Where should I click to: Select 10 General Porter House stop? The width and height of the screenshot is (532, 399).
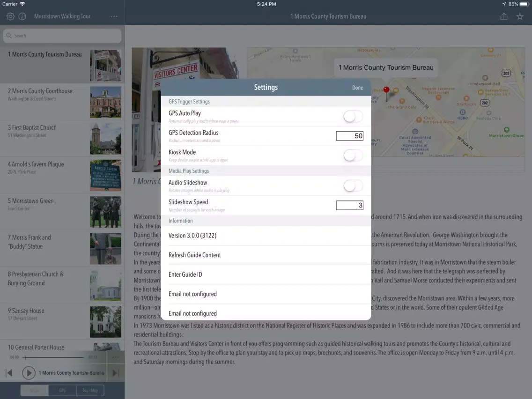(62, 346)
